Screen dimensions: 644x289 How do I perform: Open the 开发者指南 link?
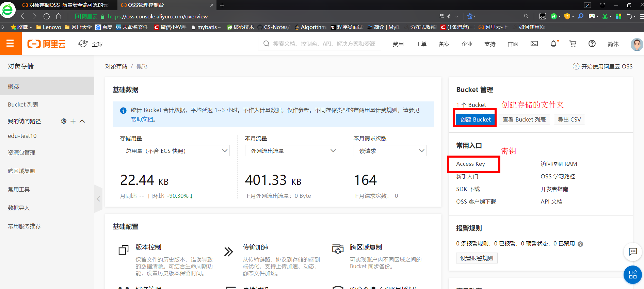click(x=554, y=189)
